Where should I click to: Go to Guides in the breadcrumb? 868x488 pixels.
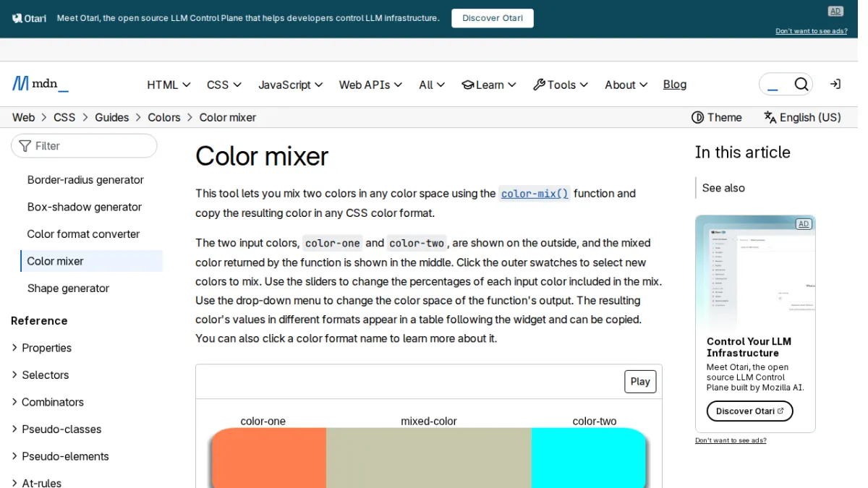[x=111, y=117]
